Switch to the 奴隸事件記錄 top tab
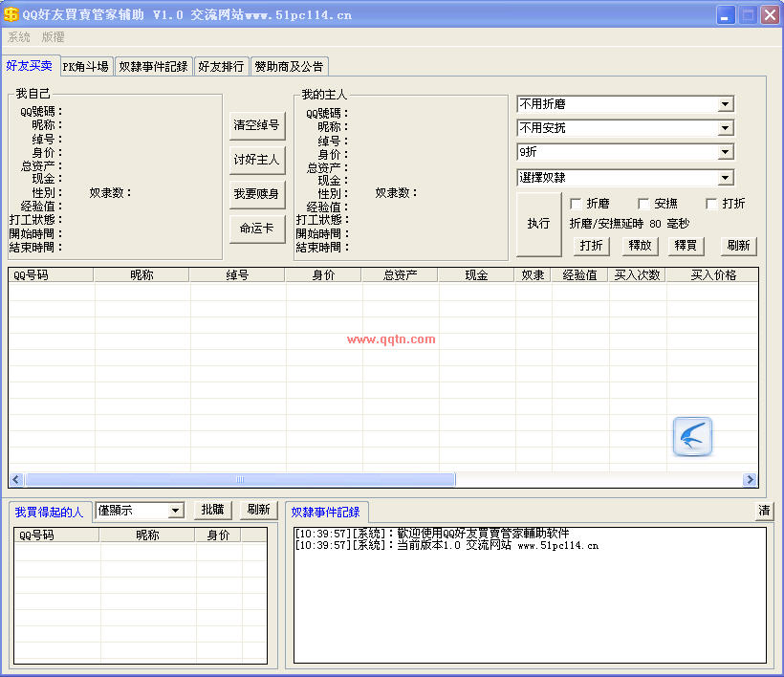Viewport: 784px width, 677px height. point(154,67)
